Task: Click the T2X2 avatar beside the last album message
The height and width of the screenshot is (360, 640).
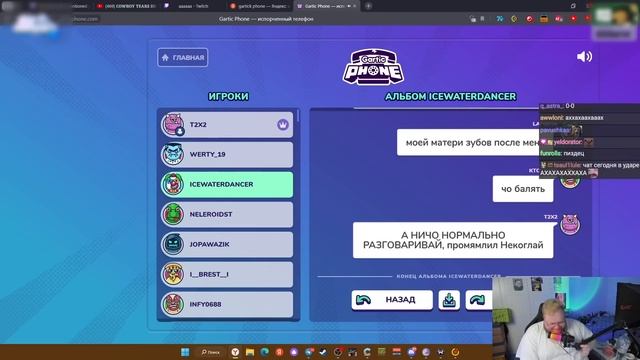Action: coord(570,224)
